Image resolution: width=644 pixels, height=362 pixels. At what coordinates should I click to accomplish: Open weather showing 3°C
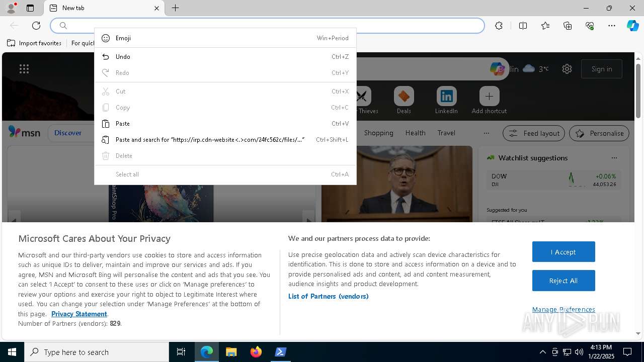pos(536,69)
